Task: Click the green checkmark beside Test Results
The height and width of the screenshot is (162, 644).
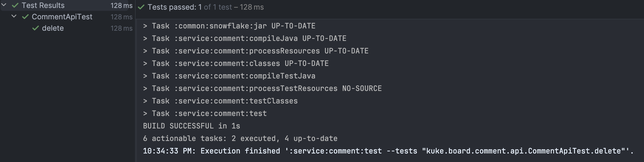Action: pos(15,5)
